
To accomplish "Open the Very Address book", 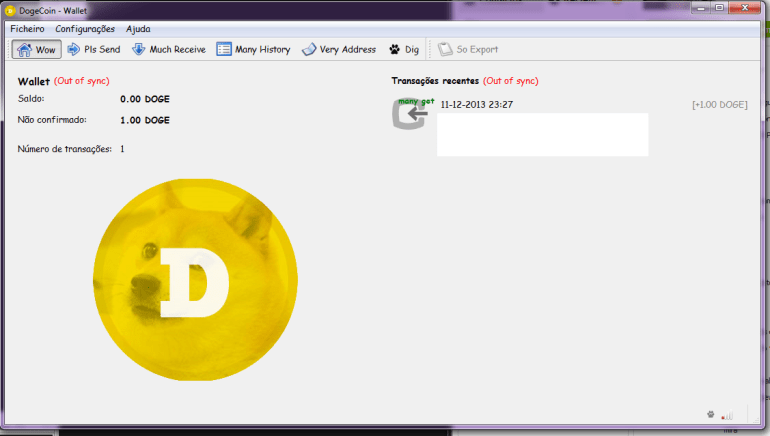I will click(339, 49).
